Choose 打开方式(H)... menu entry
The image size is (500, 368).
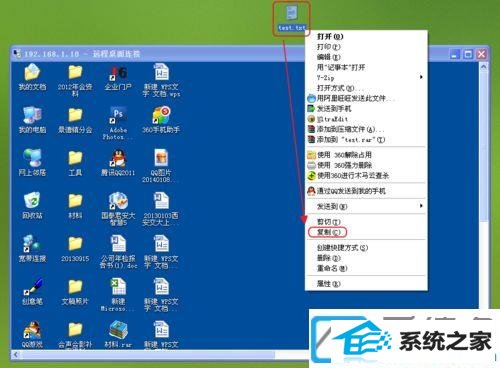pyautogui.click(x=366, y=88)
